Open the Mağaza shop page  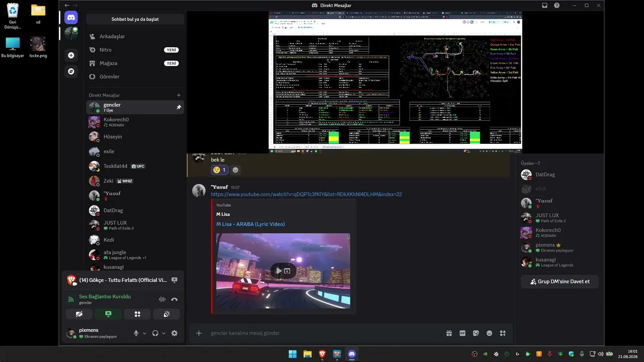(x=135, y=63)
